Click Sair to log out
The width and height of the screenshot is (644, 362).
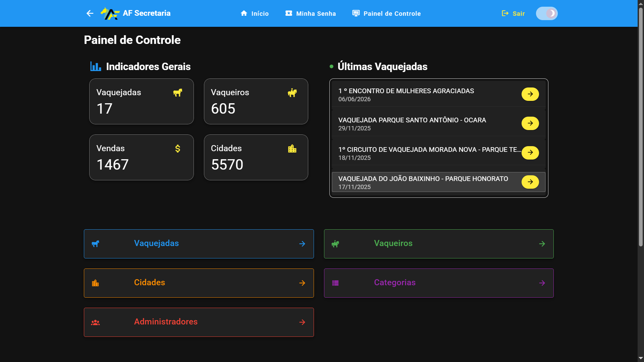click(x=513, y=13)
